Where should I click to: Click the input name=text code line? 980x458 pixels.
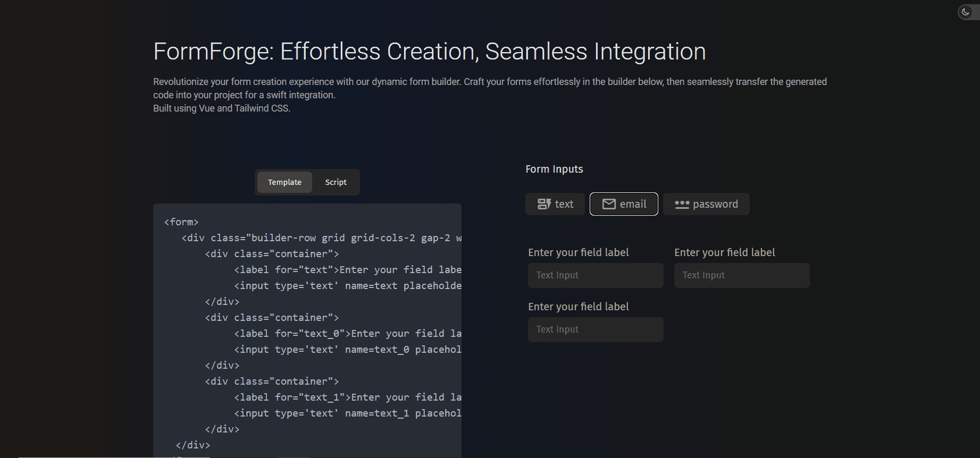(348, 286)
